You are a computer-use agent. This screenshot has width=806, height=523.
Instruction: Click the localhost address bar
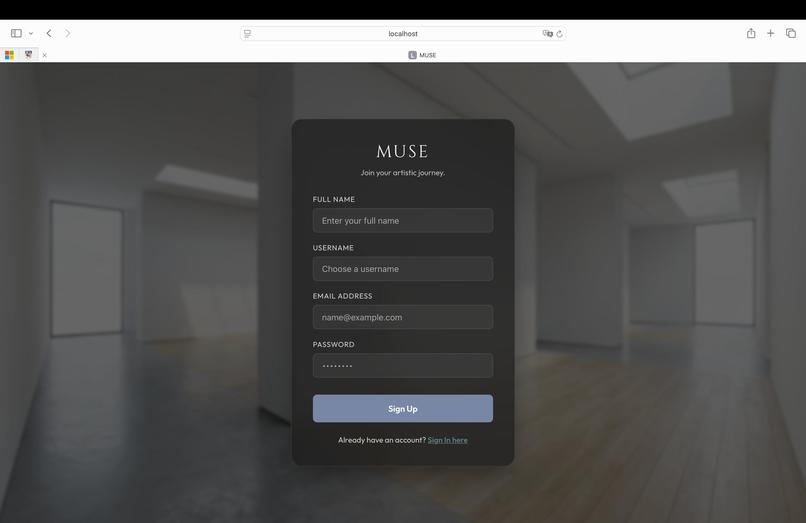coord(403,34)
